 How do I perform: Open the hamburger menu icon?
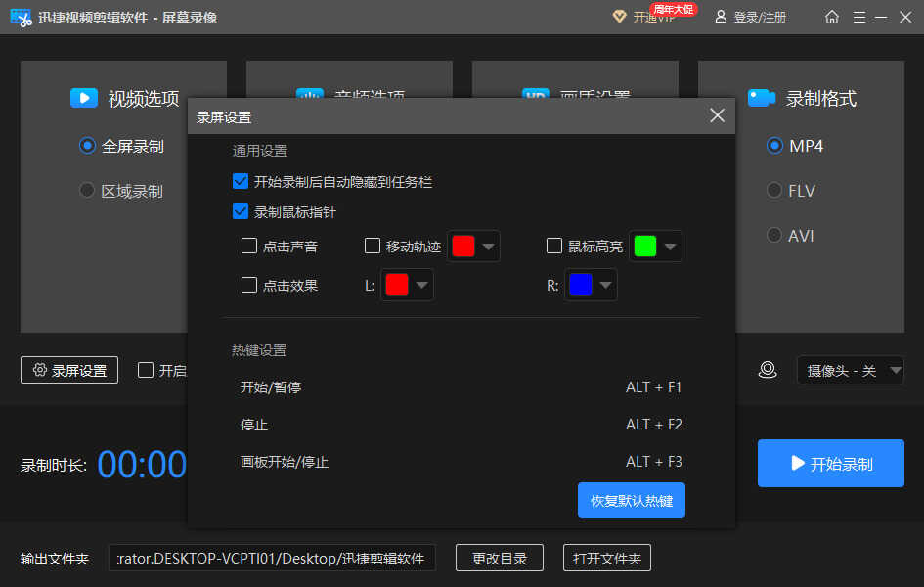pos(859,17)
